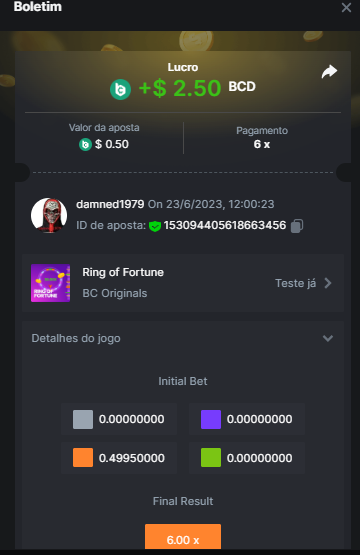Select the purple color swatch

pyautogui.click(x=211, y=419)
